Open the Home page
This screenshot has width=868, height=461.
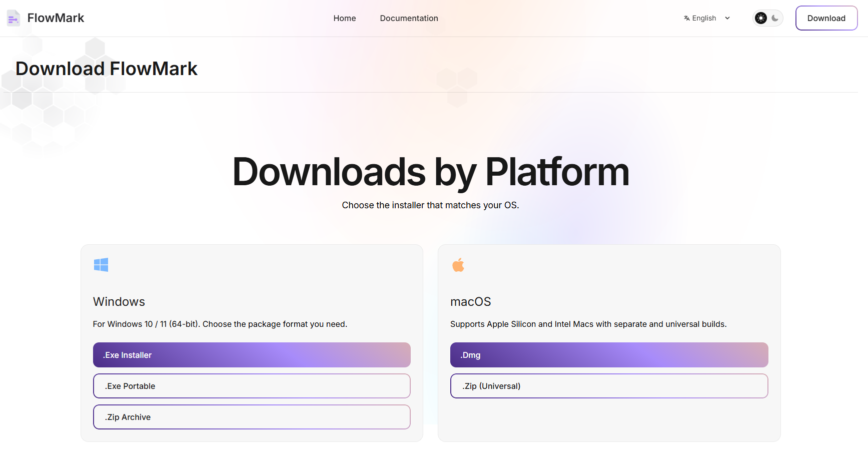344,18
